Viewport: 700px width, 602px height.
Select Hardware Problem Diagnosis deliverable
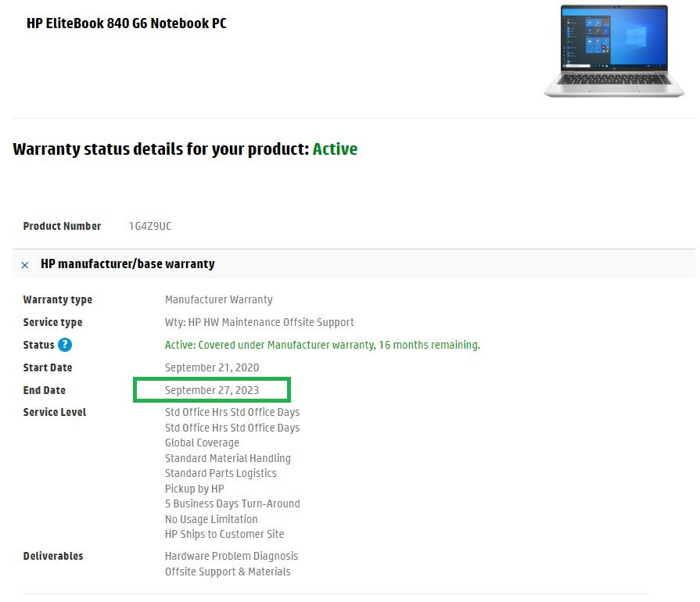[x=232, y=556]
